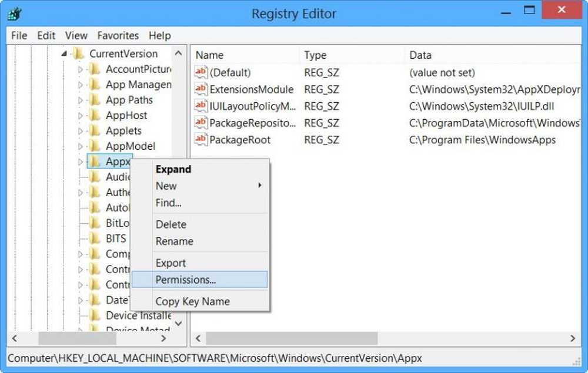Click the Device Installer folder icon

click(x=95, y=315)
